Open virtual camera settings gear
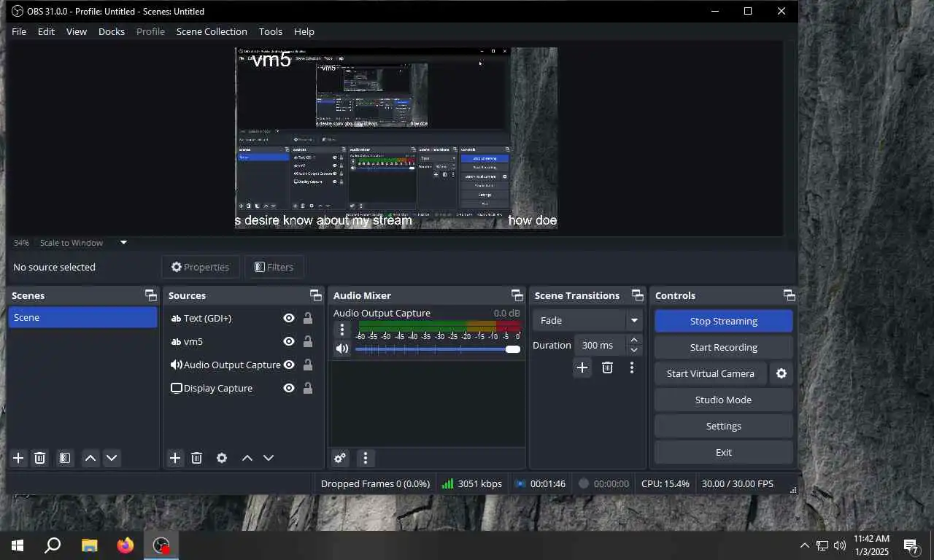Screen dimensions: 934x560 pyautogui.click(x=781, y=373)
